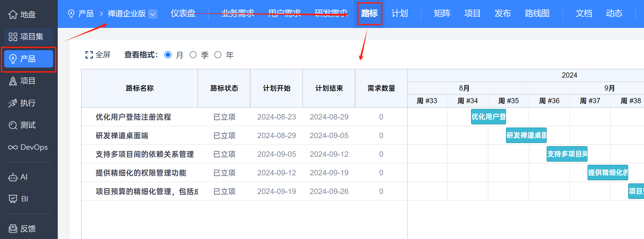The height and width of the screenshot is (239, 644).
Task: Switch to 年 yearly view format
Action: (218, 55)
